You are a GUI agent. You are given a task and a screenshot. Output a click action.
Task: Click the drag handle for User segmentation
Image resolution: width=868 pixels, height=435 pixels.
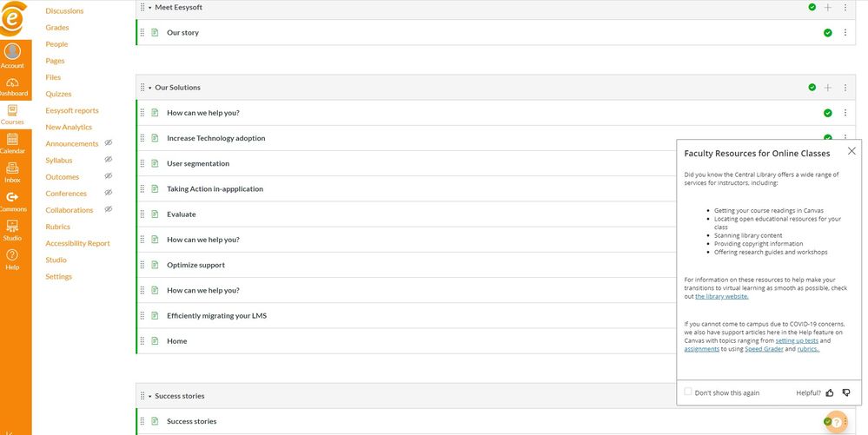click(x=142, y=163)
